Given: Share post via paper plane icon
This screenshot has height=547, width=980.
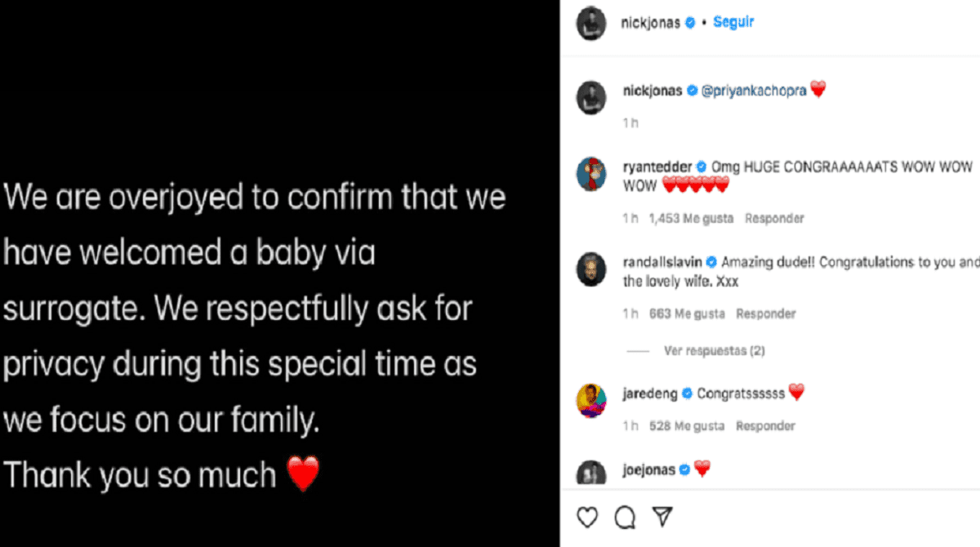Looking at the screenshot, I should pos(663,517).
